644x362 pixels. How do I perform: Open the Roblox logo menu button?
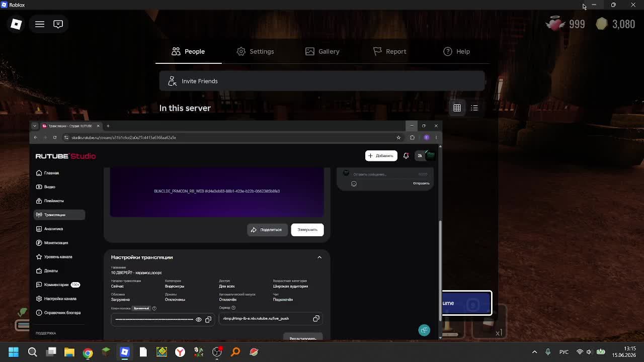(16, 24)
